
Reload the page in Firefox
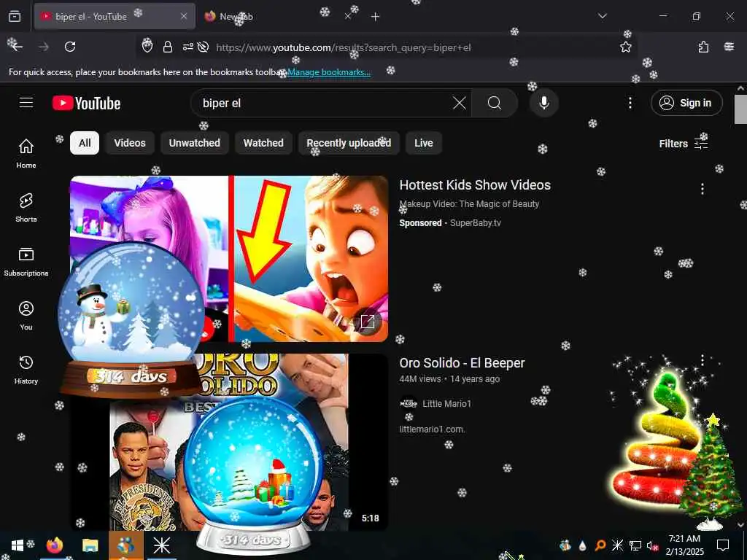click(x=70, y=47)
